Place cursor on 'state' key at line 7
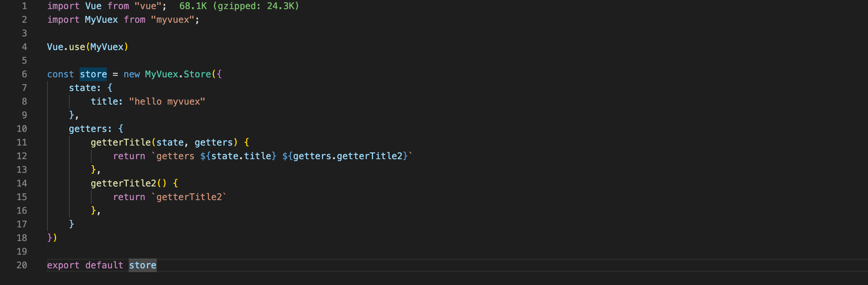The width and height of the screenshot is (868, 285). (82, 88)
